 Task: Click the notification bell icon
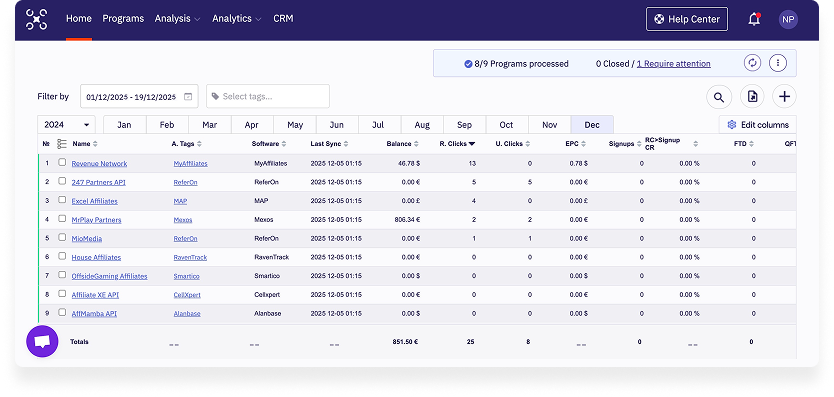pos(754,20)
